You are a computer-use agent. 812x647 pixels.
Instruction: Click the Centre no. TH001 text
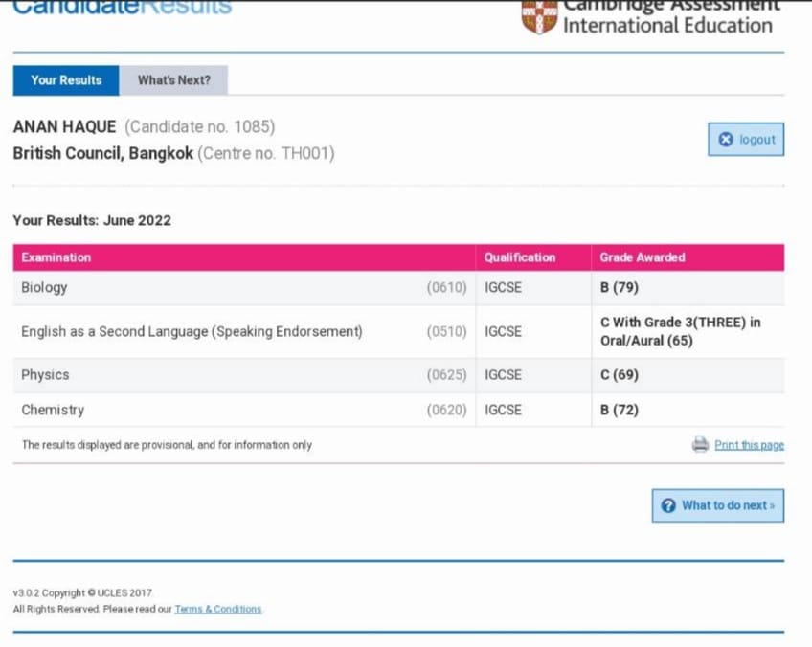pos(266,154)
